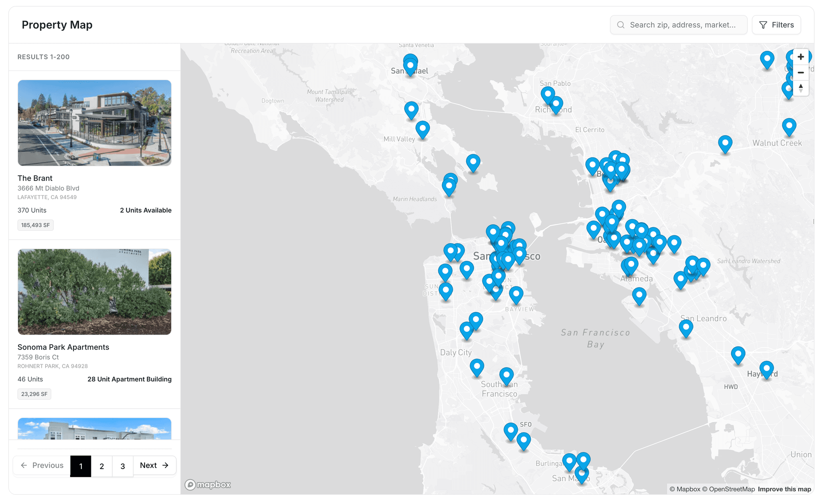Go to results page 3

click(x=123, y=466)
